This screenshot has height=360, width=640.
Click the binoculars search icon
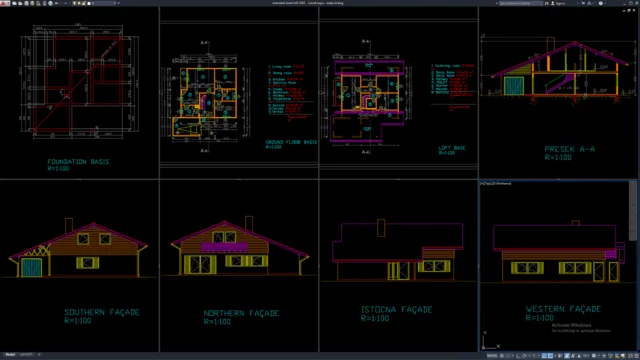click(x=547, y=3)
